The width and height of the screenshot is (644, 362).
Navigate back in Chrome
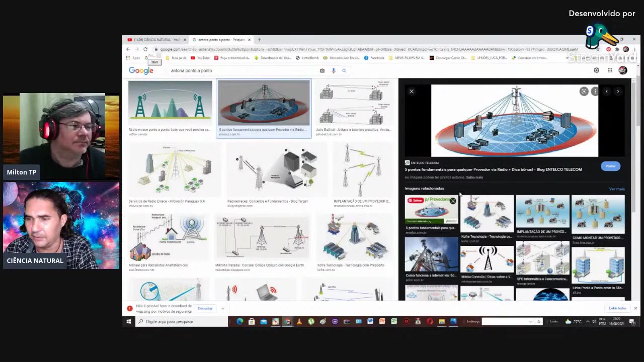tap(128, 49)
